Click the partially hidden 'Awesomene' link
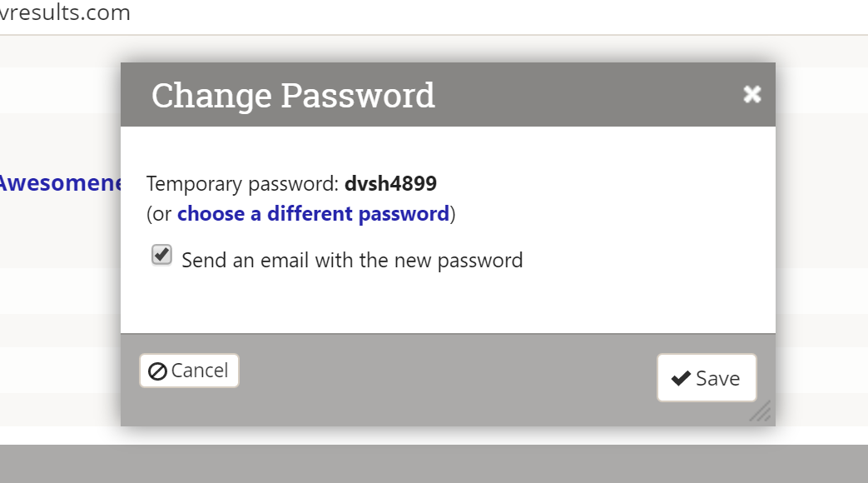 coord(60,183)
